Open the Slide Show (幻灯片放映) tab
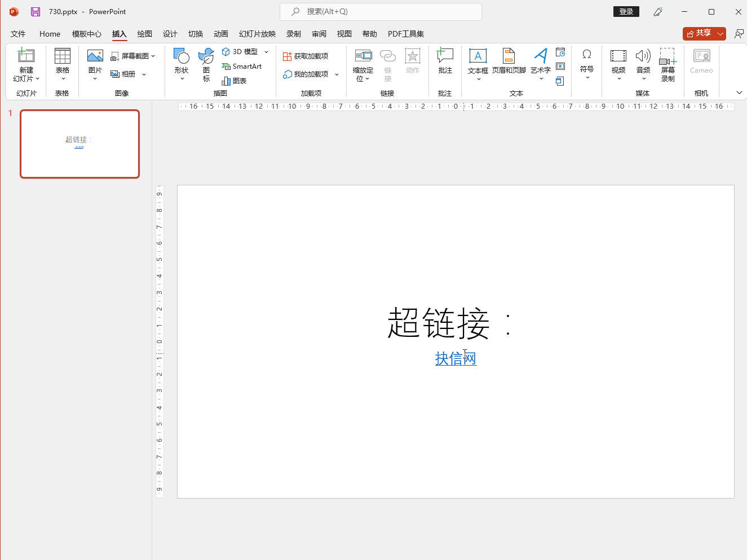 (x=257, y=34)
